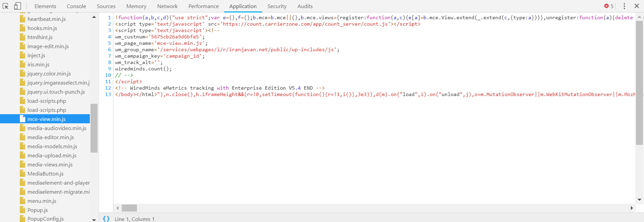Click the file list scroll up arrow
Viewport: 644px width, 222px height.
(94, 17)
